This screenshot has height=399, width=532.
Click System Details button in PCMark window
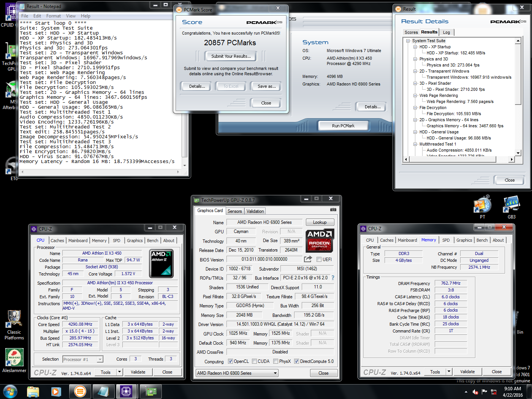pyautogui.click(x=372, y=107)
